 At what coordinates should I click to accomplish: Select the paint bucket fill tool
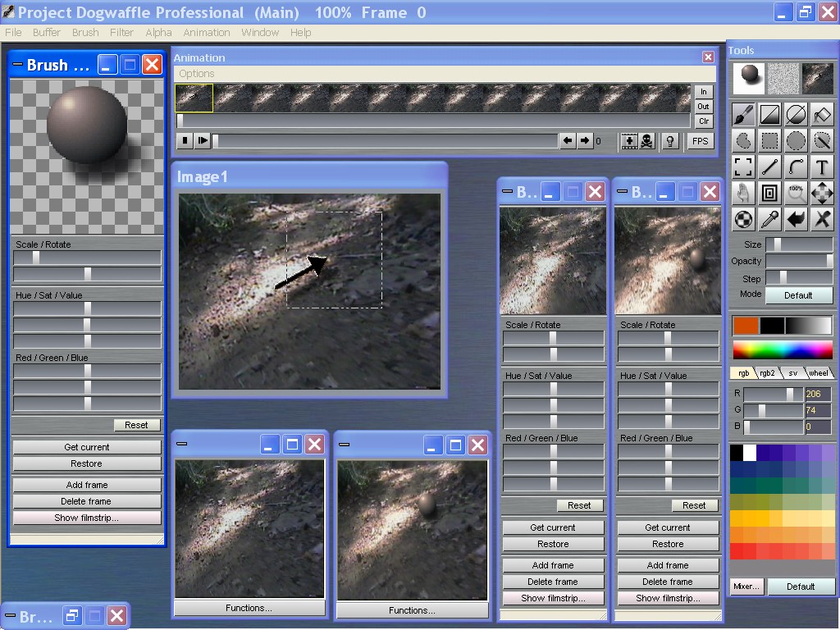(822, 114)
